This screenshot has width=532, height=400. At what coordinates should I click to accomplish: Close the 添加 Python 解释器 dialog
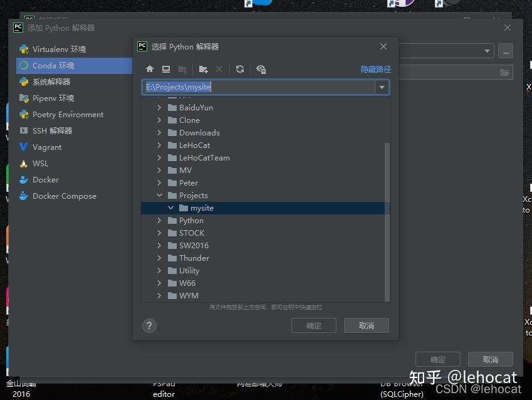pyautogui.click(x=507, y=28)
